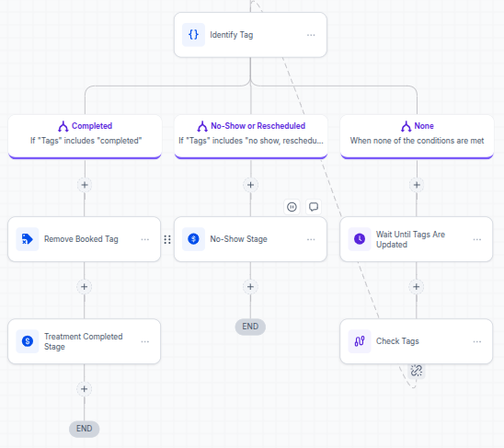
Task: Add a step below No-Show or Rescheduled branch
Action: coord(250,185)
